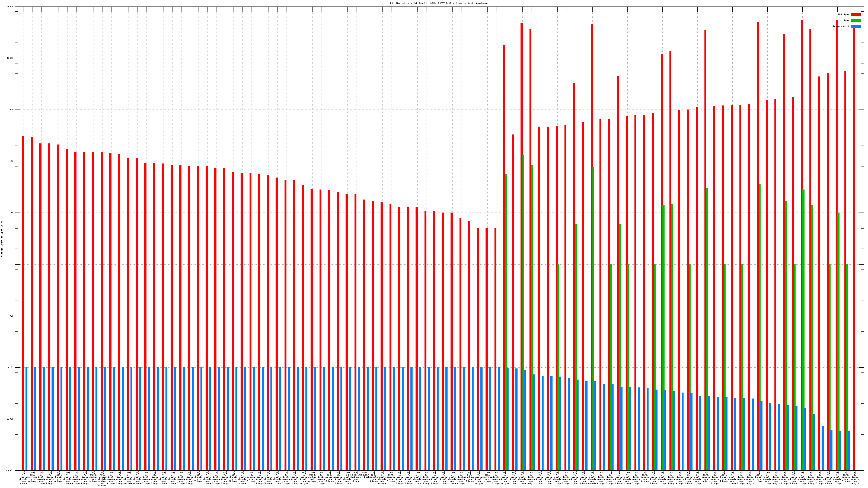868x488 pixels.
Task: Click the blue Score (0..1) legend swatch
Action: pyautogui.click(x=856, y=26)
